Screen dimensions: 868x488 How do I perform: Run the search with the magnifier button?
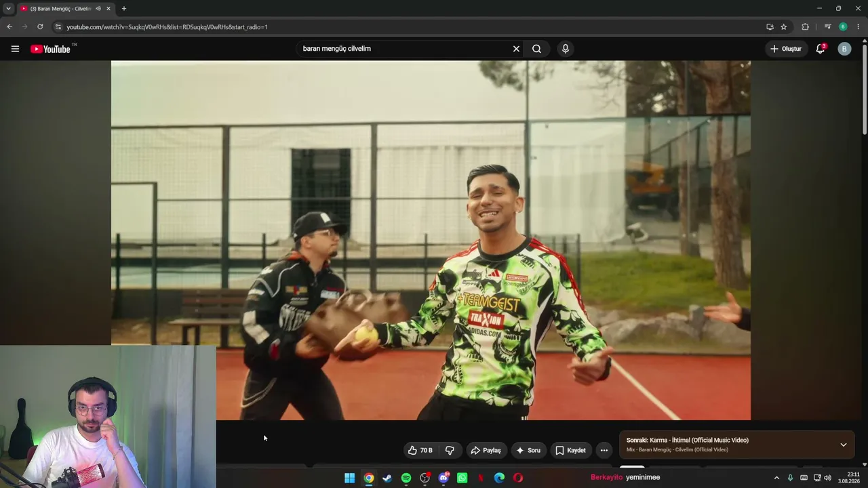coord(536,49)
